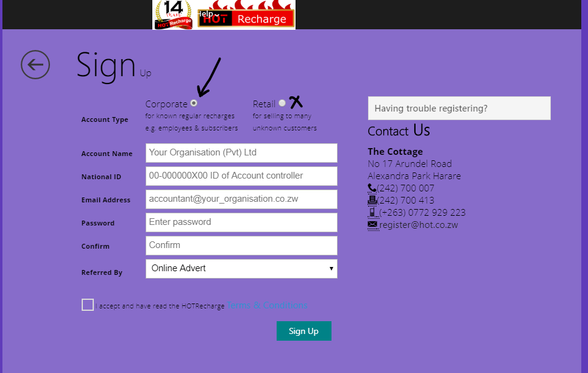The height and width of the screenshot is (373, 588).
Task: Open the Referred By dropdown
Action: point(241,268)
